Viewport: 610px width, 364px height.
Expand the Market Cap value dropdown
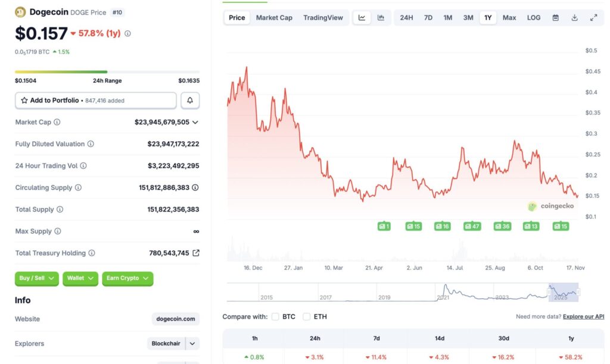pos(197,122)
